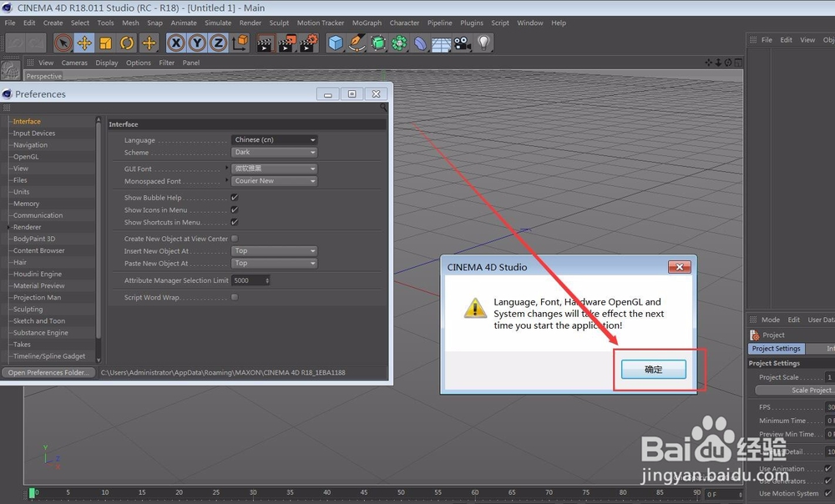Open the Render menu
The image size is (835, 504).
(x=250, y=23)
